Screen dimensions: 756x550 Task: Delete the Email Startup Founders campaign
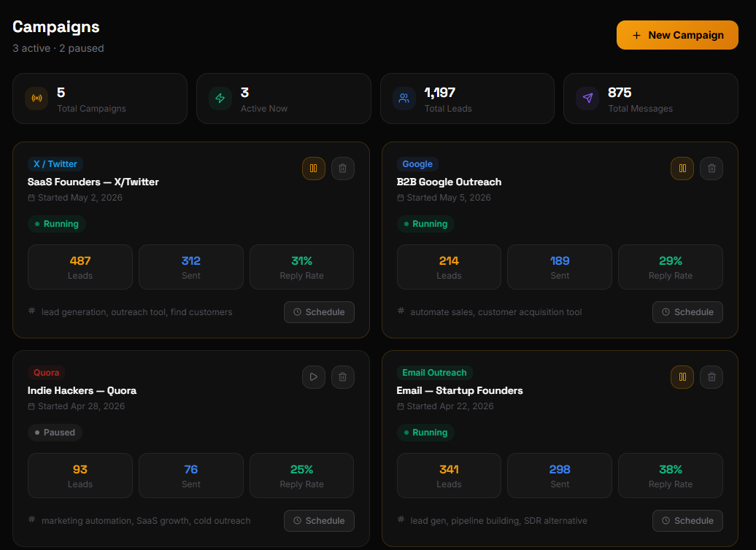coord(711,377)
